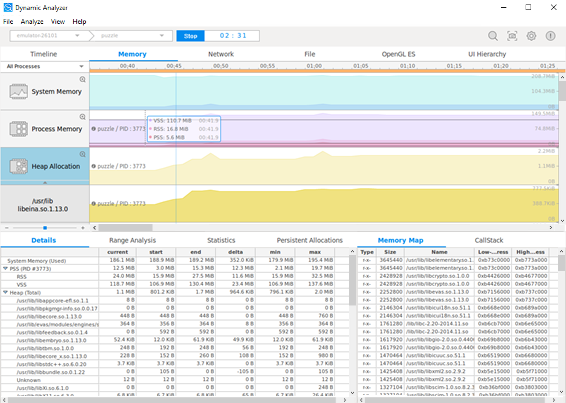566x403 pixels.
Task: Click the about info icon in toolbar
Action: point(550,36)
